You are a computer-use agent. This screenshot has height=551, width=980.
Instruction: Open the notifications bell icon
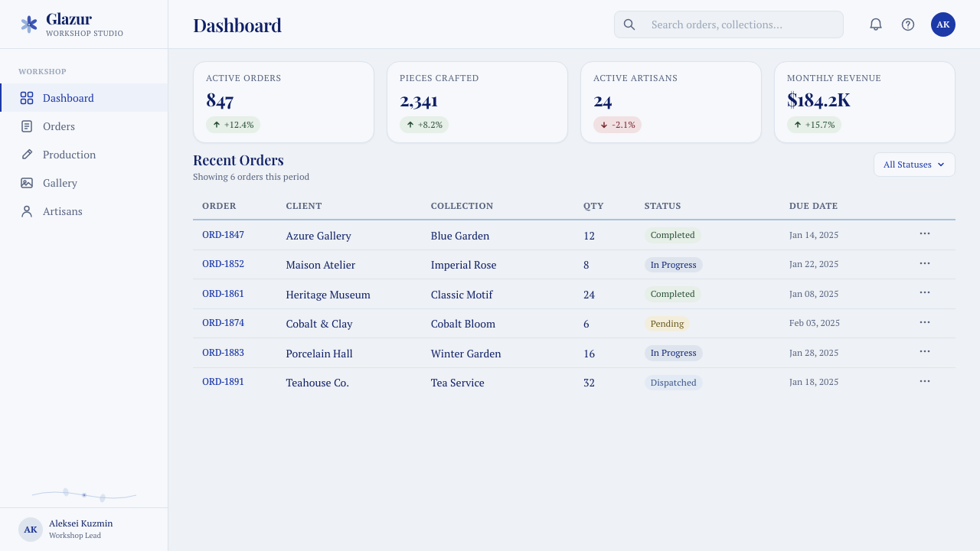876,24
